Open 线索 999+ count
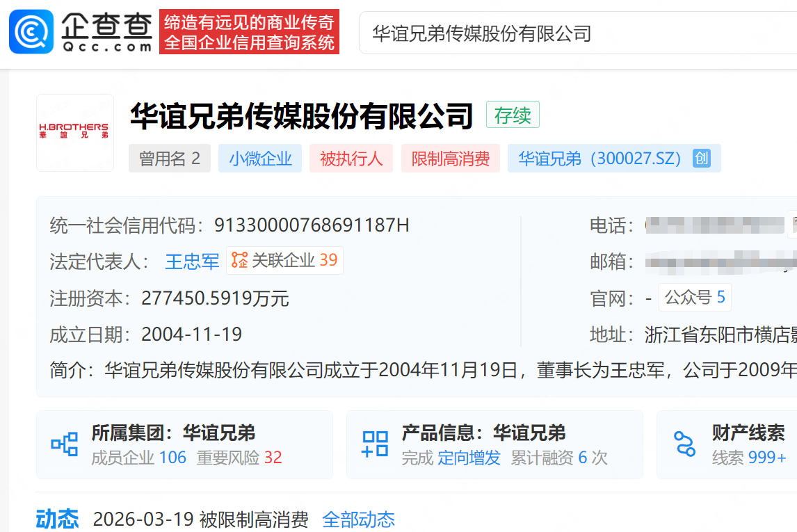797x532 pixels. [x=749, y=458]
